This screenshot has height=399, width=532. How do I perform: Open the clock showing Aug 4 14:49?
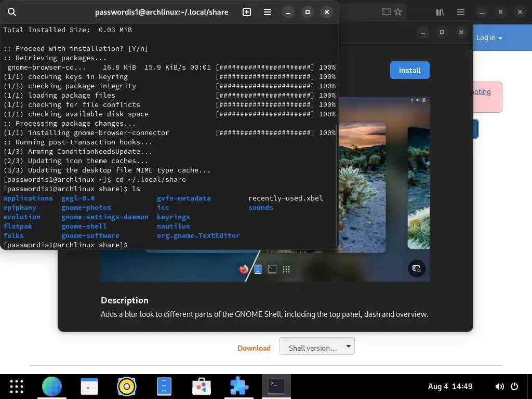tap(450, 386)
